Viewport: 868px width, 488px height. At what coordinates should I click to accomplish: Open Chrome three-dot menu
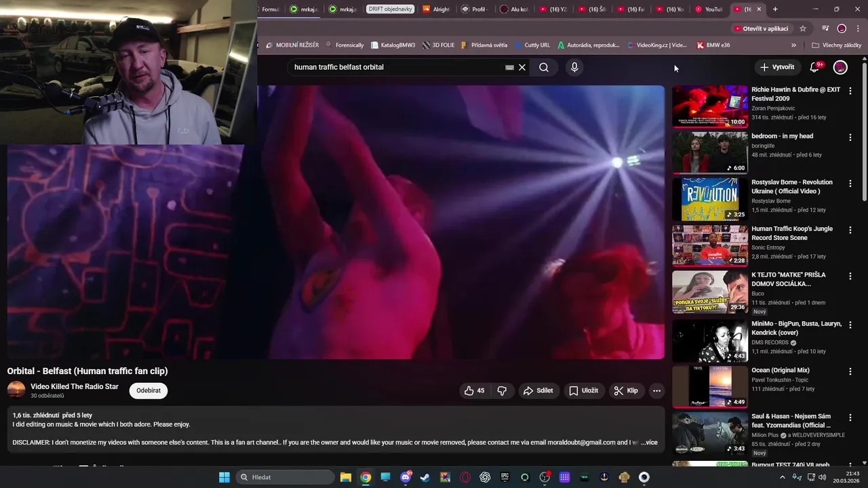tap(858, 28)
